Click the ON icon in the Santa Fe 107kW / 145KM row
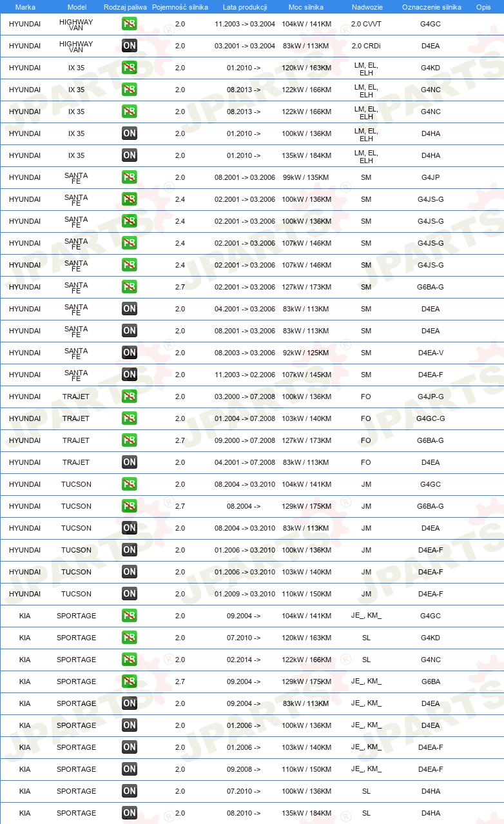Viewport: 504px width, 824px height. [130, 375]
